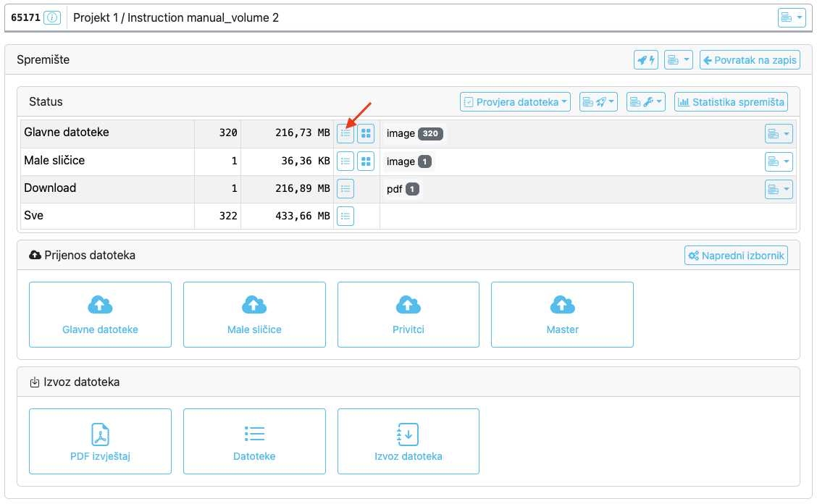Viewport: 817px width, 504px height.
Task: Open Glavne datoteke row actions dropdown
Action: point(779,134)
